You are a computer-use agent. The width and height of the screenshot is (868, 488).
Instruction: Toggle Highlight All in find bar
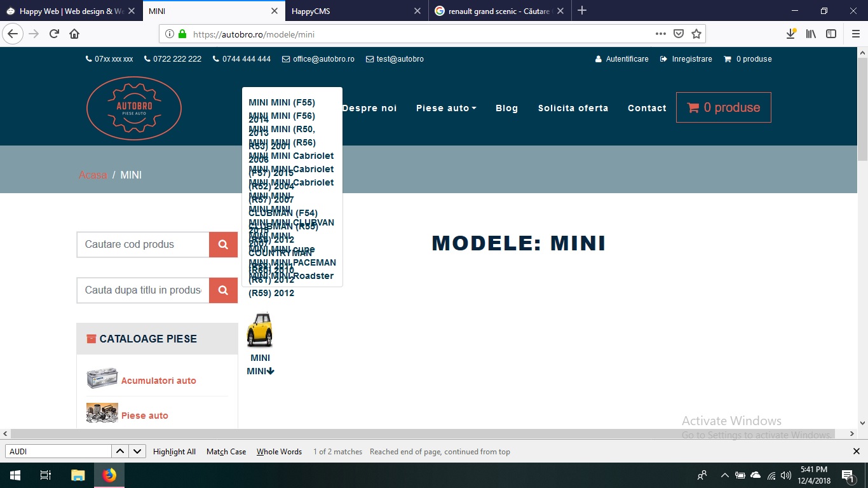click(174, 452)
